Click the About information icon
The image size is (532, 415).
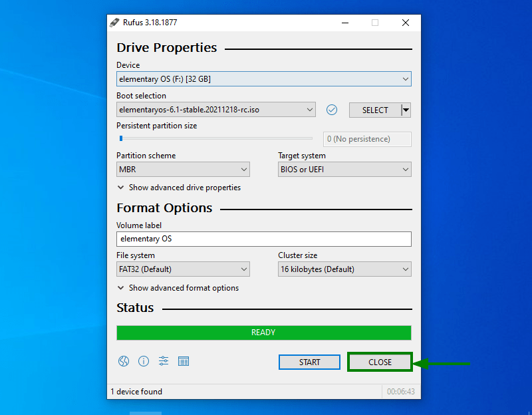(x=144, y=361)
